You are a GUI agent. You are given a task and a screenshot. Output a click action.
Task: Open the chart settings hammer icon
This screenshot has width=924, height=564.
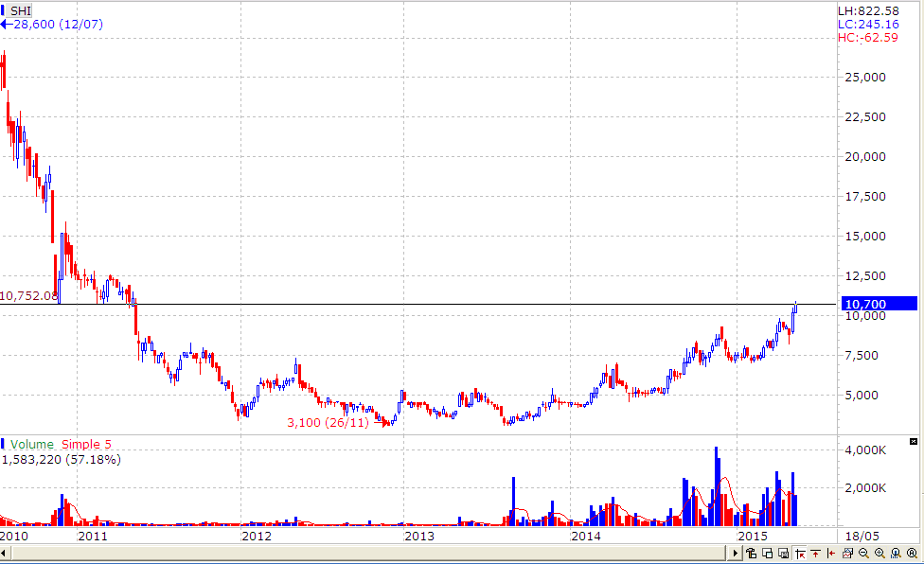[x=752, y=553]
